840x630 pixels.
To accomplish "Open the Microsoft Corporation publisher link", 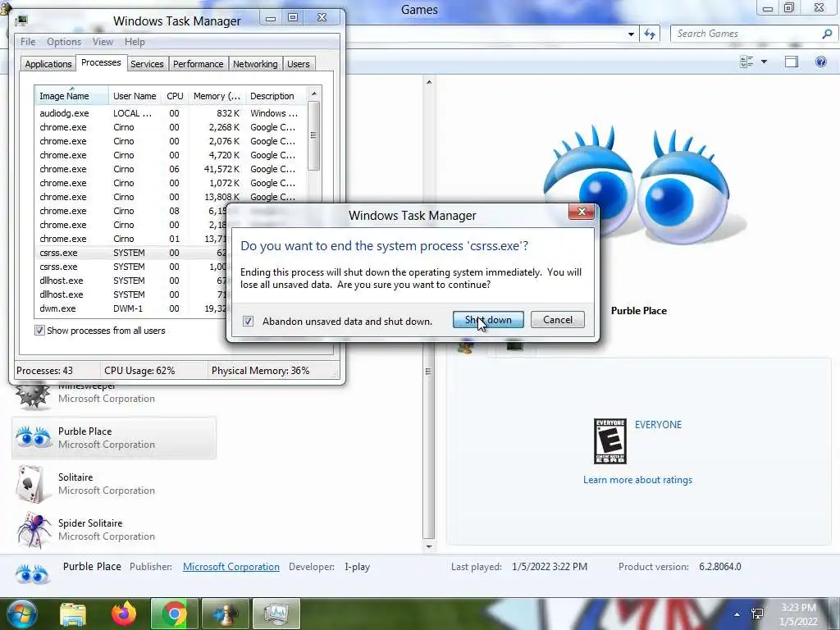I will click(x=231, y=567).
